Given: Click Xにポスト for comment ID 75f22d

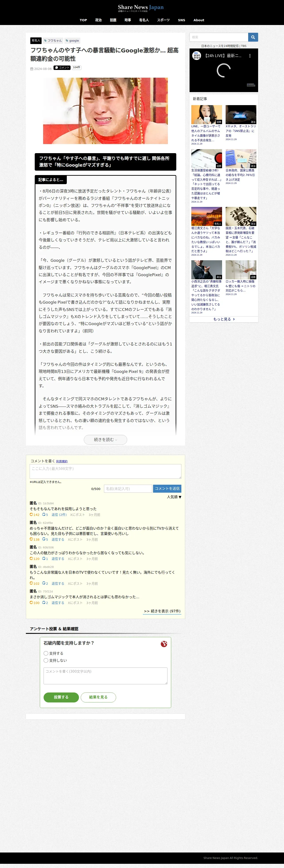Looking at the screenshot, I should coord(75,603).
